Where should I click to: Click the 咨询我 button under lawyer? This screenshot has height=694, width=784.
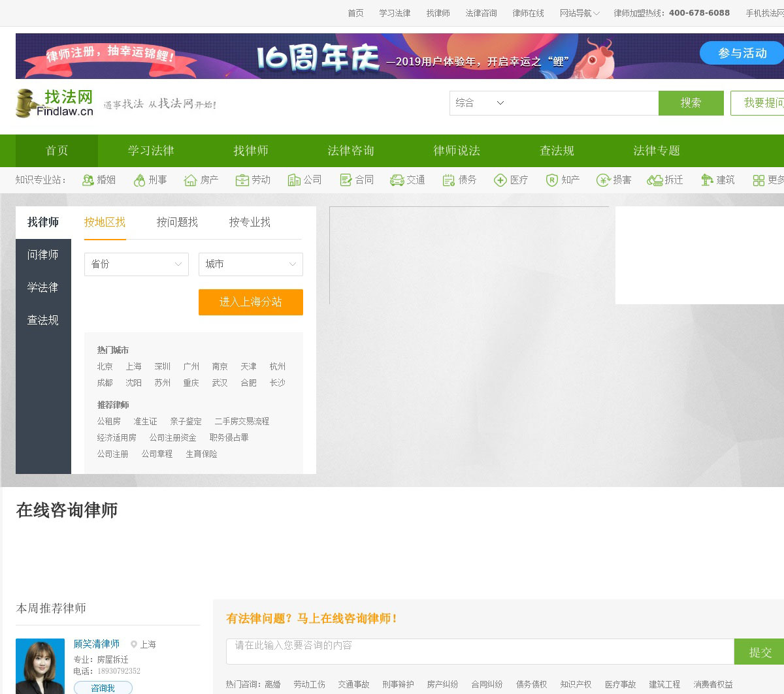click(x=103, y=688)
